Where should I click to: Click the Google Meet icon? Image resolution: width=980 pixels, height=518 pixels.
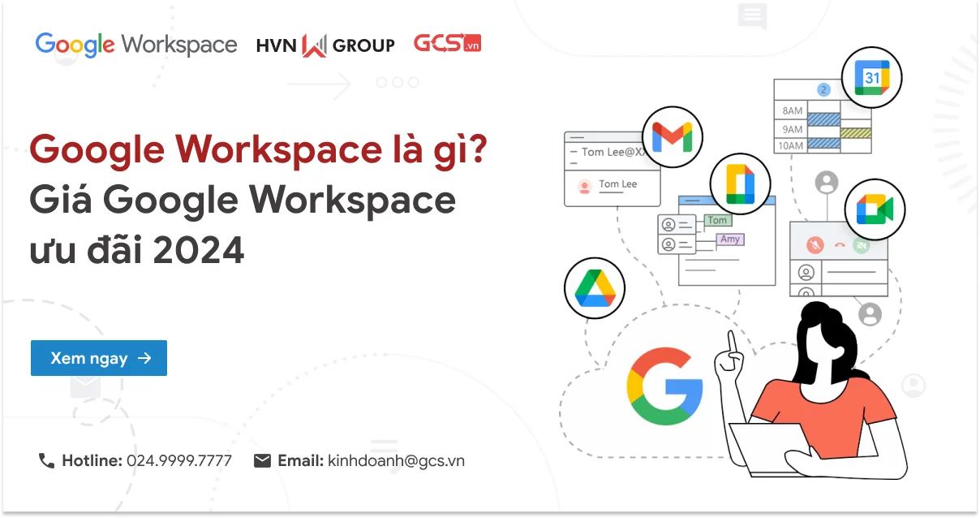(875, 210)
